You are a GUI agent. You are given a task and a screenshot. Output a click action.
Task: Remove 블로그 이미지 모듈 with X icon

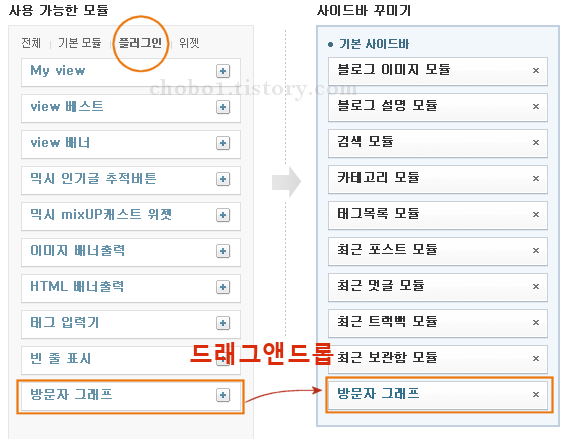pyautogui.click(x=535, y=71)
